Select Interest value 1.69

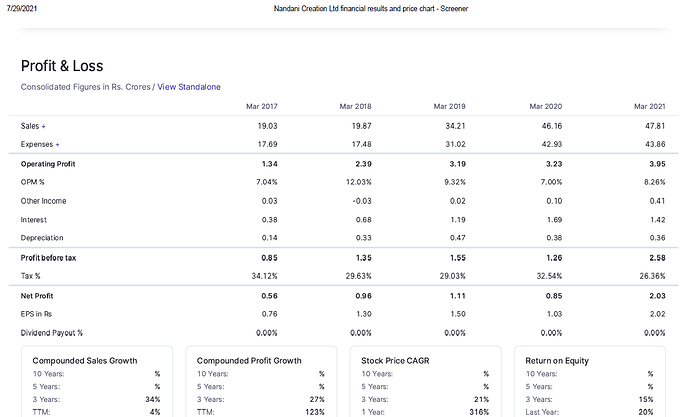coord(554,219)
